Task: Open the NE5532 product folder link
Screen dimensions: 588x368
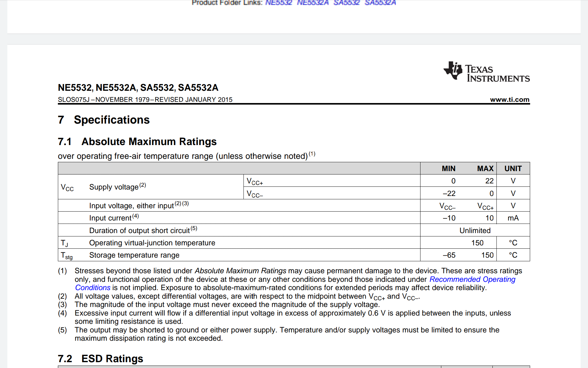Action: tap(279, 3)
